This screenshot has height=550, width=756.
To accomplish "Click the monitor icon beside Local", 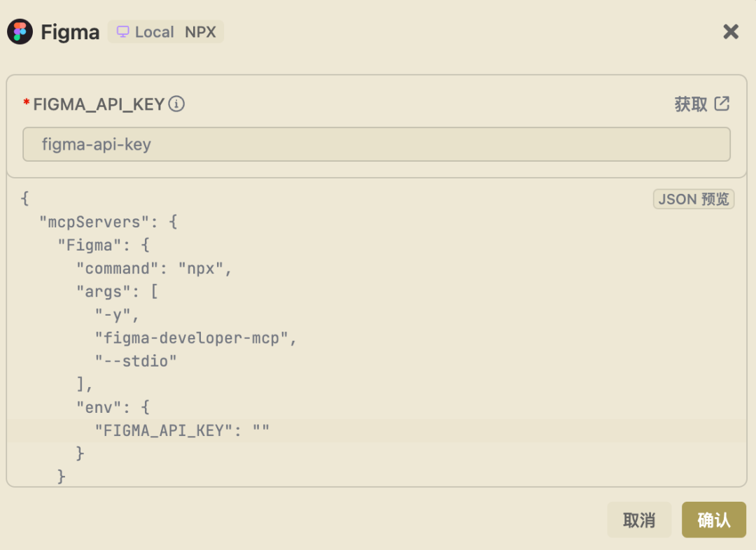I will 123,32.
